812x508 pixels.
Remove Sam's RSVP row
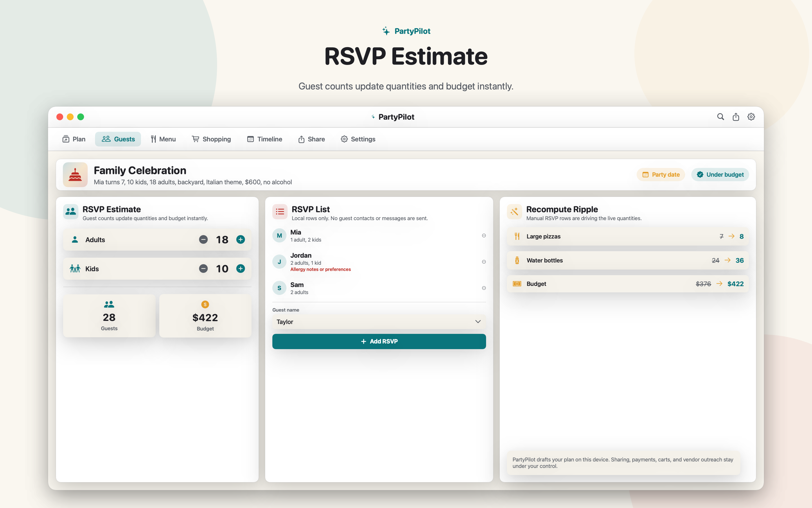pyautogui.click(x=484, y=288)
